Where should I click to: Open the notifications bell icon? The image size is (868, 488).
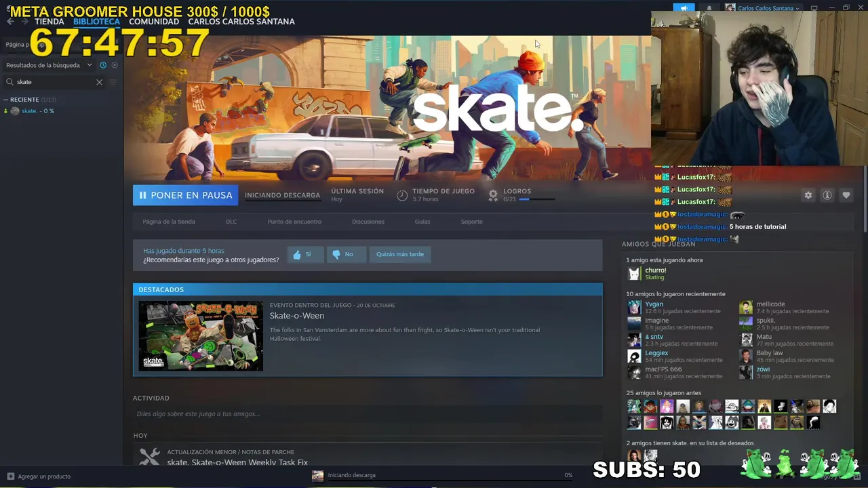click(709, 8)
